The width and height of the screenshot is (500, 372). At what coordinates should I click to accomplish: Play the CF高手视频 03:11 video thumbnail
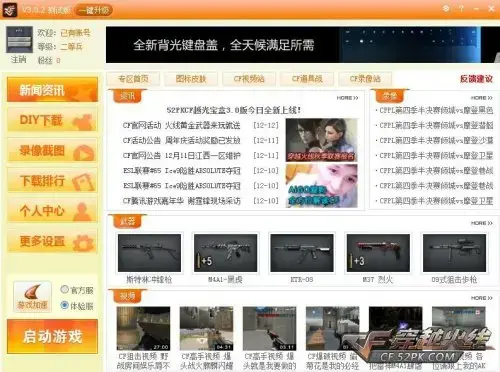(x=269, y=328)
